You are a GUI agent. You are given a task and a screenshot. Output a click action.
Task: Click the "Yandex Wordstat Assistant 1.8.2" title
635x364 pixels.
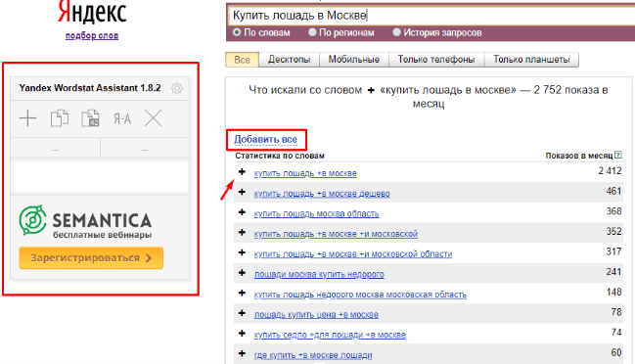click(x=90, y=88)
